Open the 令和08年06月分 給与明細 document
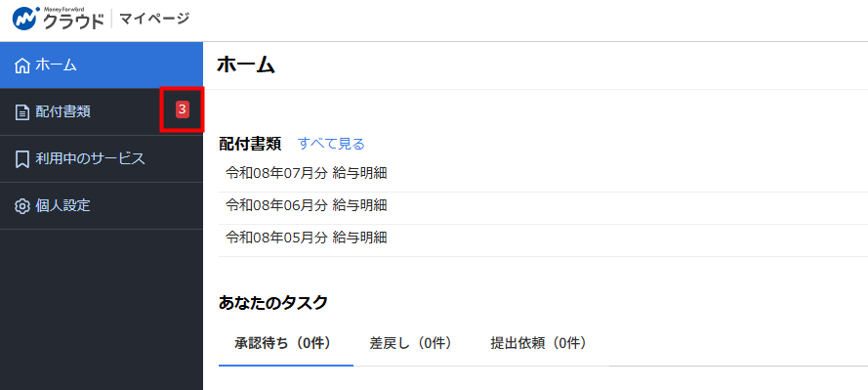This screenshot has height=390, width=868. pos(543,205)
